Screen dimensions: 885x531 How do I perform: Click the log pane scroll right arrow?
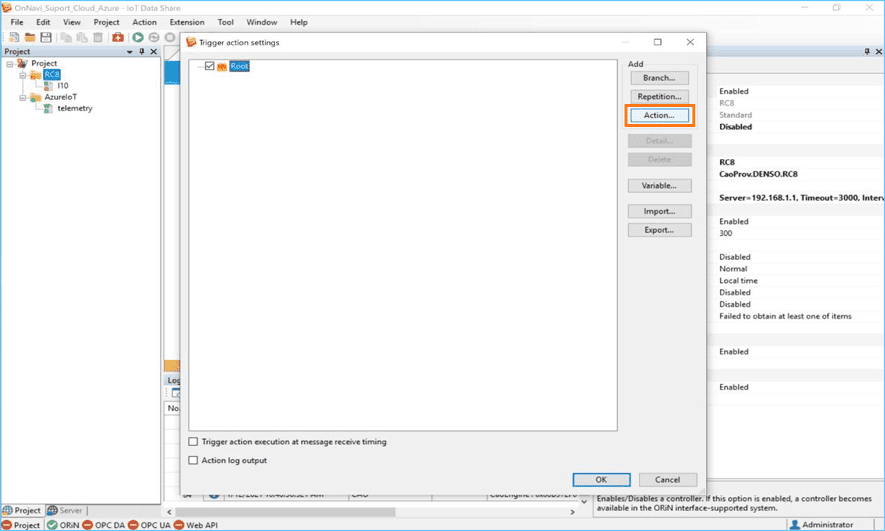pyautogui.click(x=572, y=512)
